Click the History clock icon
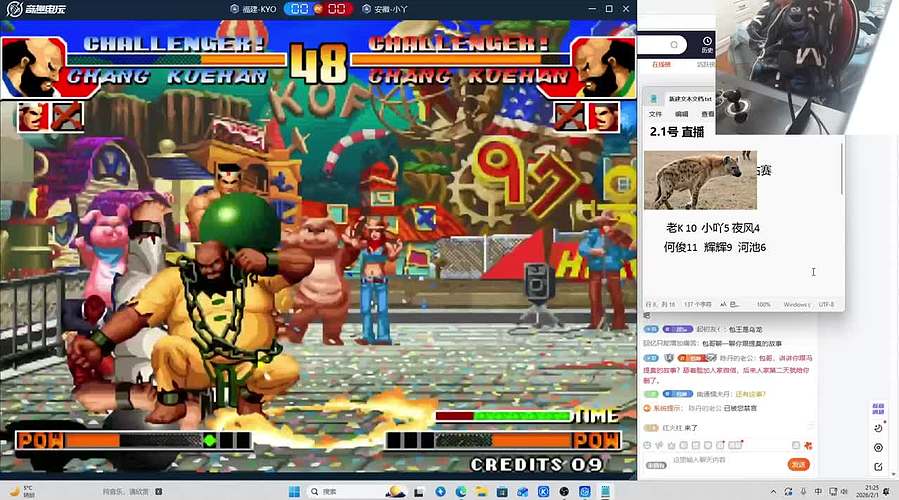The image size is (899, 500). 706,42
